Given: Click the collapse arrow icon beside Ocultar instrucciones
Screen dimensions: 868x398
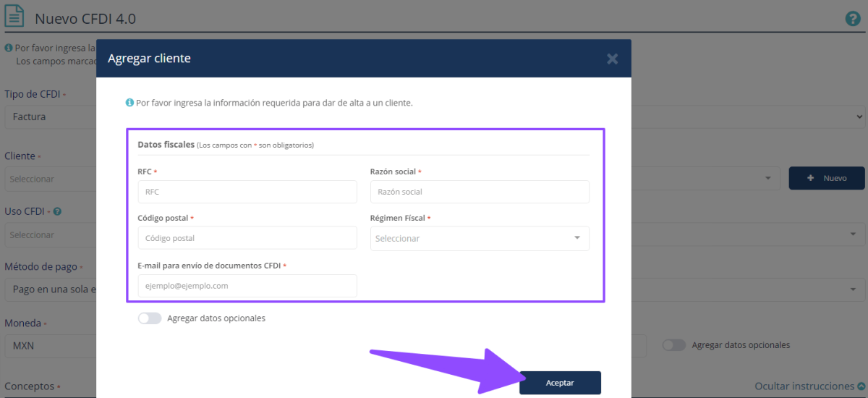Looking at the screenshot, I should (861, 386).
